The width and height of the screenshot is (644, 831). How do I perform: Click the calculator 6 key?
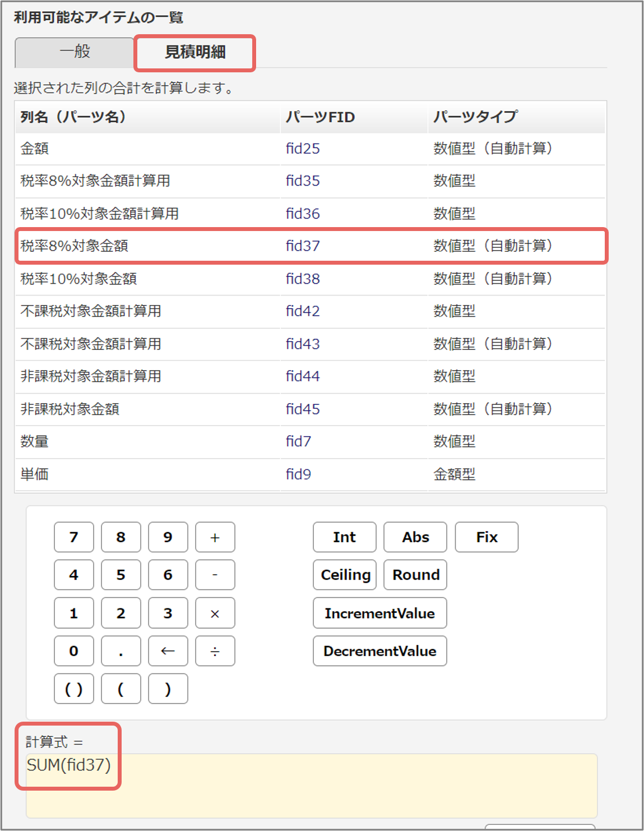coord(168,575)
